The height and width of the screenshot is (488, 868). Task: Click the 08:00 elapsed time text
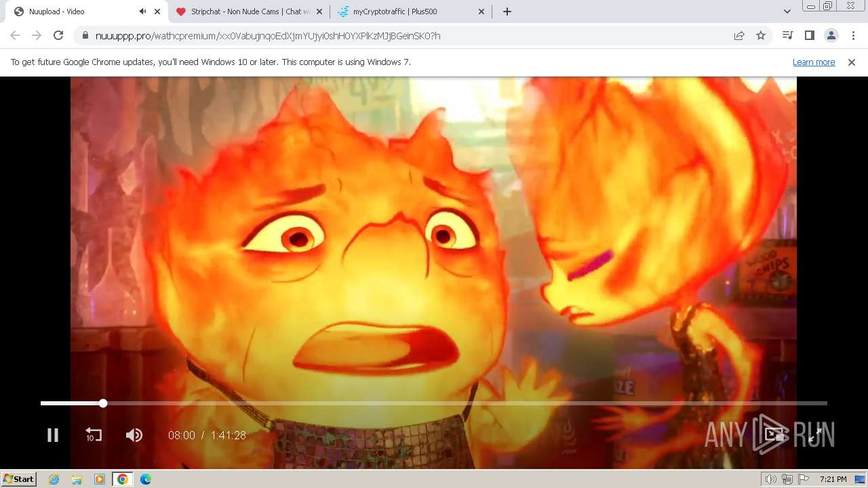[182, 435]
